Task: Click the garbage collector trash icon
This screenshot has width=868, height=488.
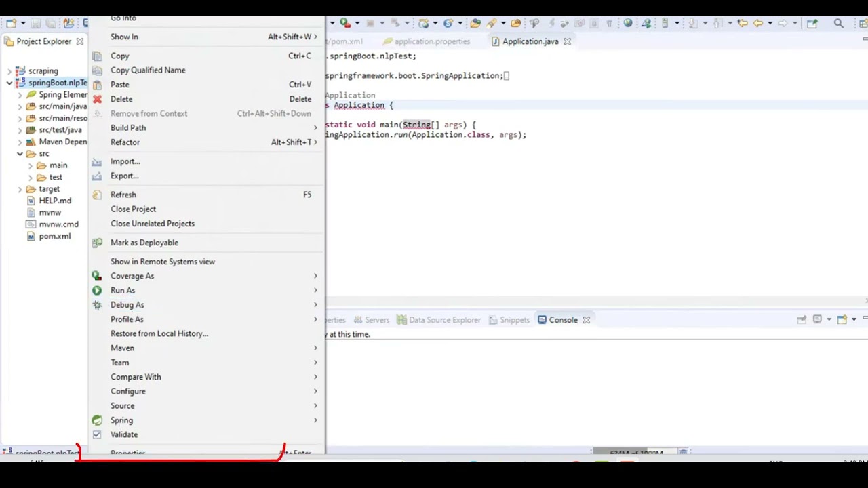Action: (x=684, y=452)
